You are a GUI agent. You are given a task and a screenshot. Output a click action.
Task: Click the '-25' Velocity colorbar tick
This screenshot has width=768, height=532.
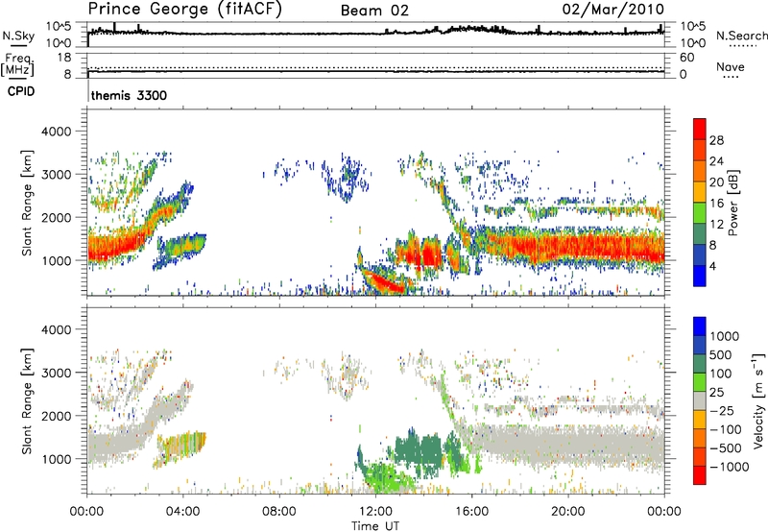[x=723, y=410]
